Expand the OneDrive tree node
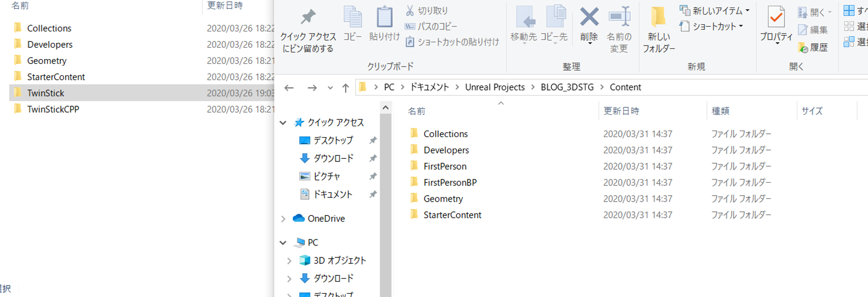Screen dimensions: 868x297 coord(283,219)
